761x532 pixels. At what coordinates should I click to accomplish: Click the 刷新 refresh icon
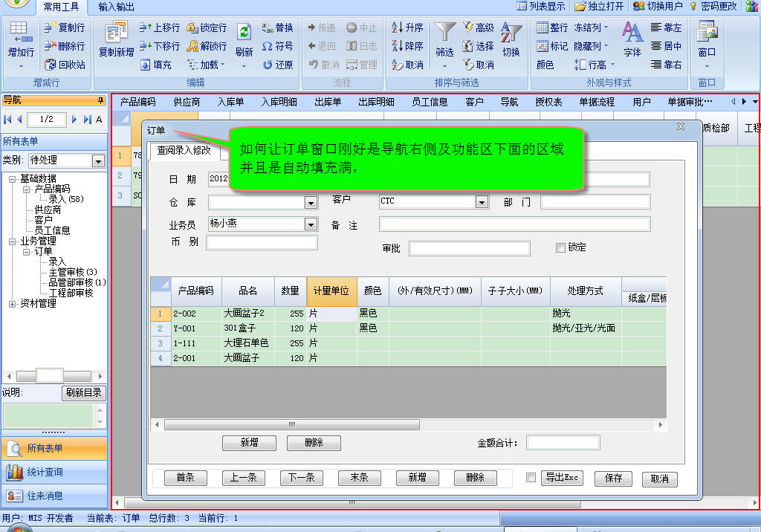pyautogui.click(x=244, y=32)
